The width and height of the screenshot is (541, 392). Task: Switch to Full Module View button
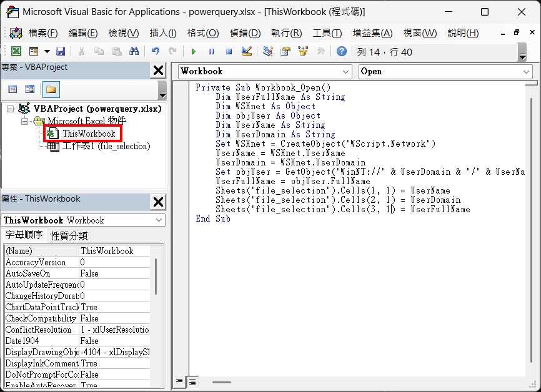coord(192,381)
